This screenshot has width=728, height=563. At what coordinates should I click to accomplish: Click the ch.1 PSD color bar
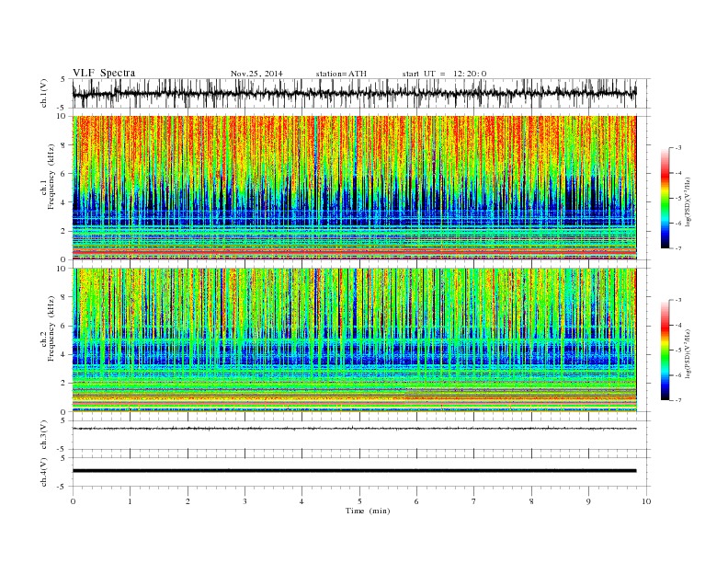point(665,198)
